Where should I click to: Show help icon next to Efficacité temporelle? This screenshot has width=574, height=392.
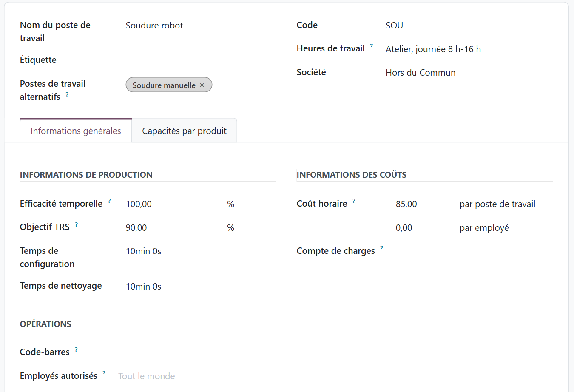[x=109, y=201]
